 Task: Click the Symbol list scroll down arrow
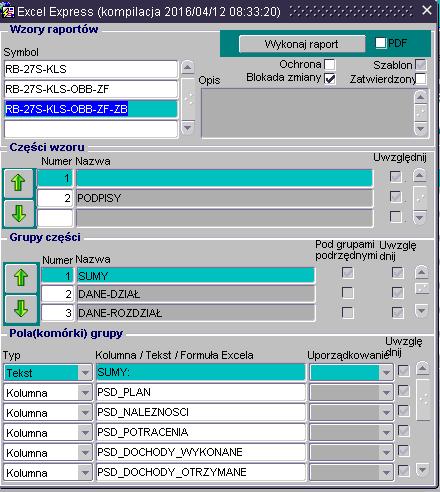click(x=188, y=127)
